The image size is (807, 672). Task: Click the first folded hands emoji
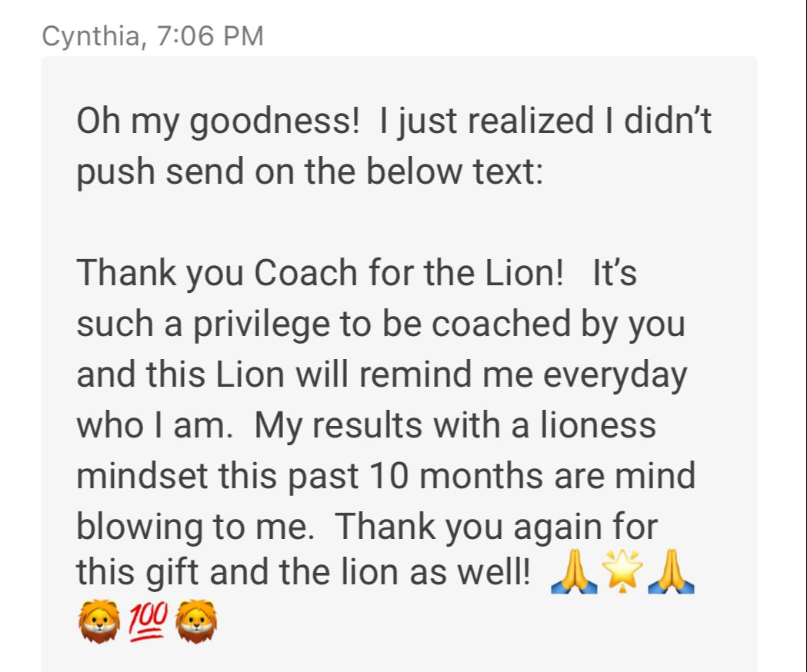pyautogui.click(x=574, y=572)
